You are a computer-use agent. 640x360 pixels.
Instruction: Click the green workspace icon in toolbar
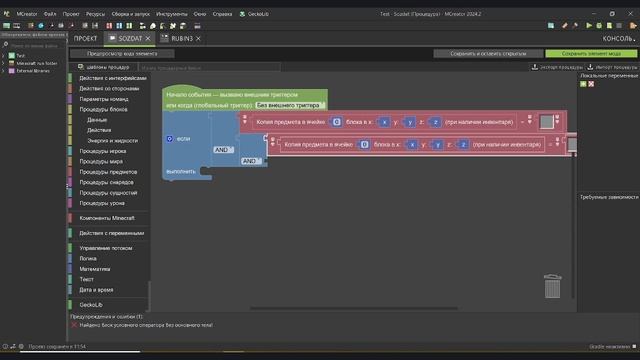(7, 26)
